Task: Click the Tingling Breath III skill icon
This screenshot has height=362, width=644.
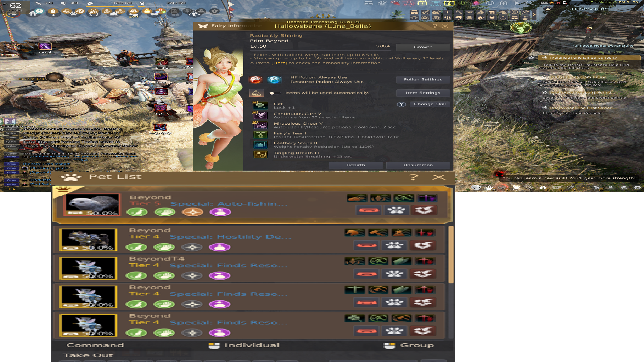Action: point(261,155)
